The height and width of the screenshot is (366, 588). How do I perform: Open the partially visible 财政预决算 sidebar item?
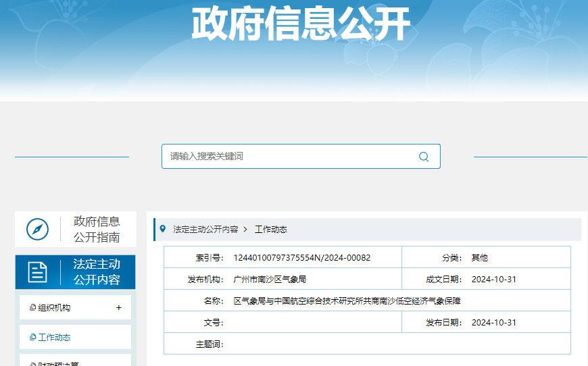58,363
